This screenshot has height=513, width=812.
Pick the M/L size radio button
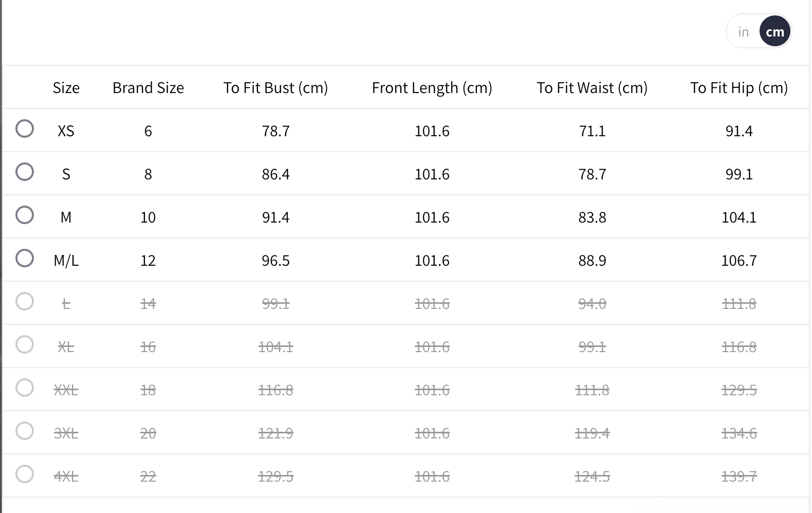[25, 258]
